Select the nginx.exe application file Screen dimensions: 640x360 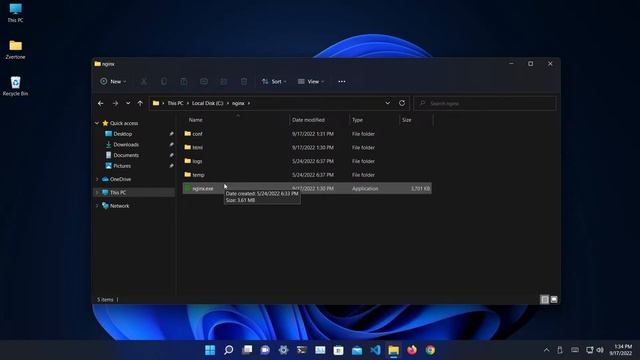(x=307, y=188)
